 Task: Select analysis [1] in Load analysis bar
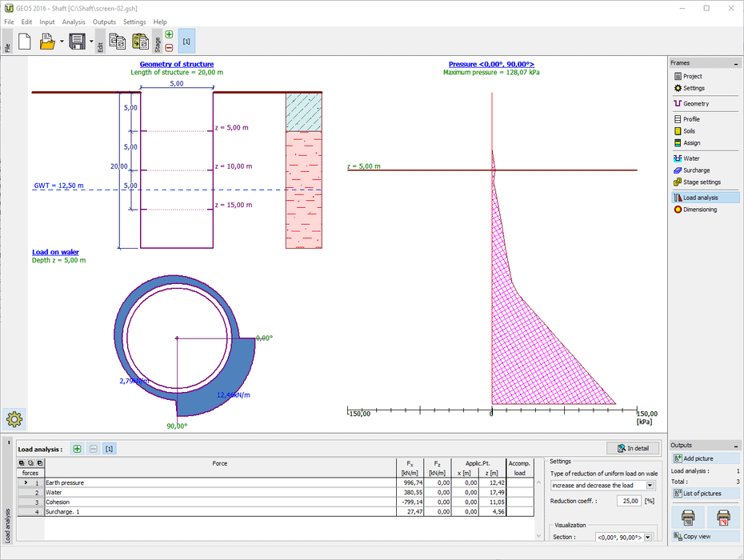point(109,450)
